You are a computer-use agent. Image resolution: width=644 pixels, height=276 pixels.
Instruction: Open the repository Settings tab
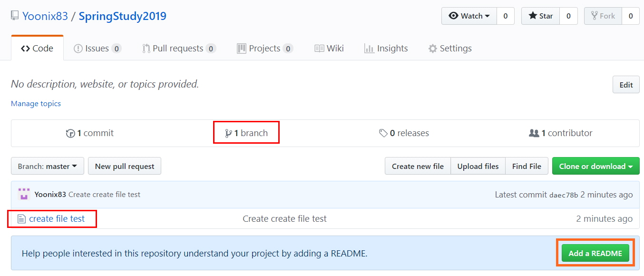(450, 48)
